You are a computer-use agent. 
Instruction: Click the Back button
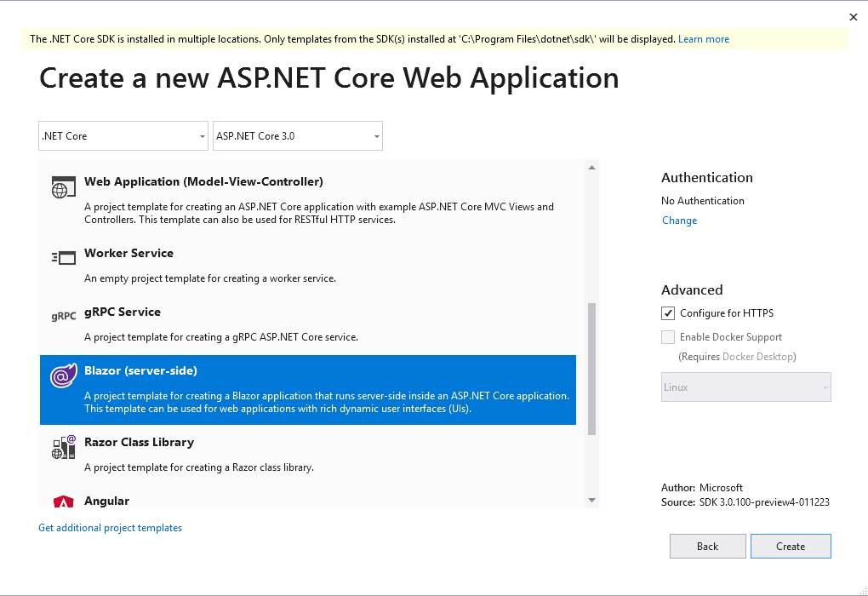tap(707, 546)
